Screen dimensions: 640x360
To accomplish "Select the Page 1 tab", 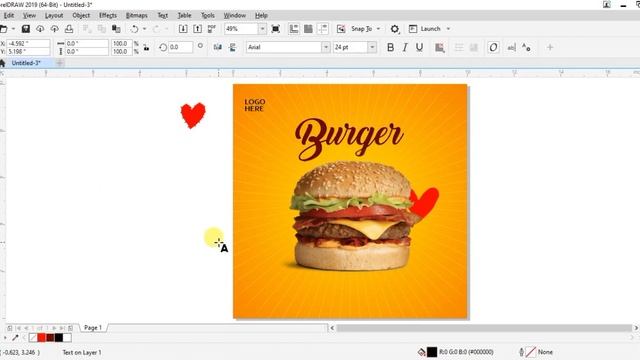I will [x=93, y=328].
